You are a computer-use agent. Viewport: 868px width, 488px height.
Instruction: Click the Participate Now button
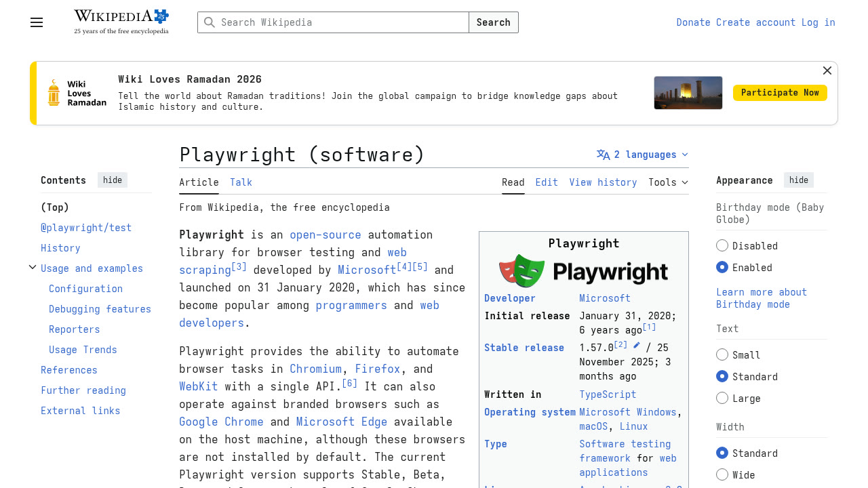780,93
